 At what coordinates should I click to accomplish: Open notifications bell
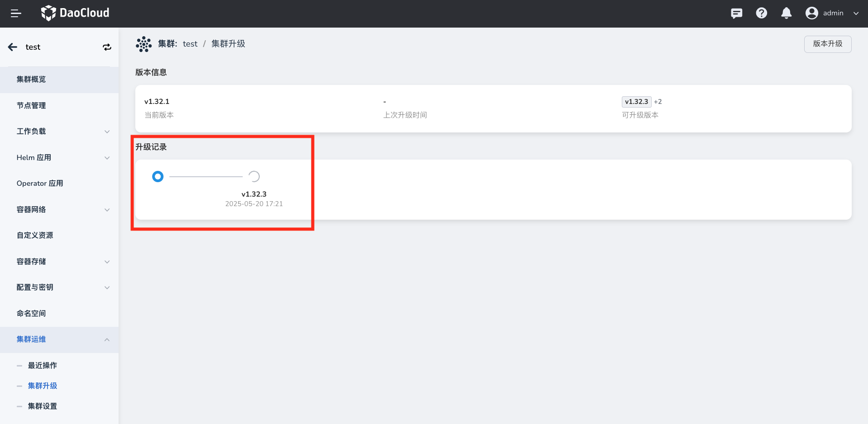point(786,13)
